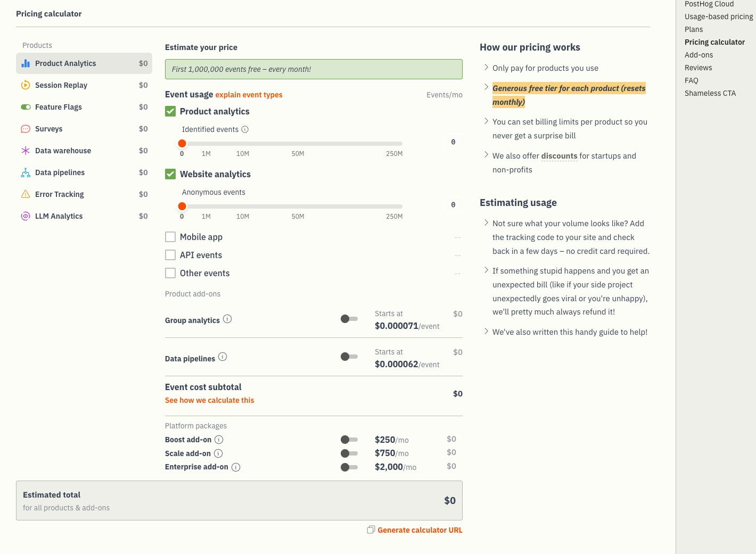Screen dimensions: 756x554
Task: Check the API events checkbox
Action: (170, 255)
